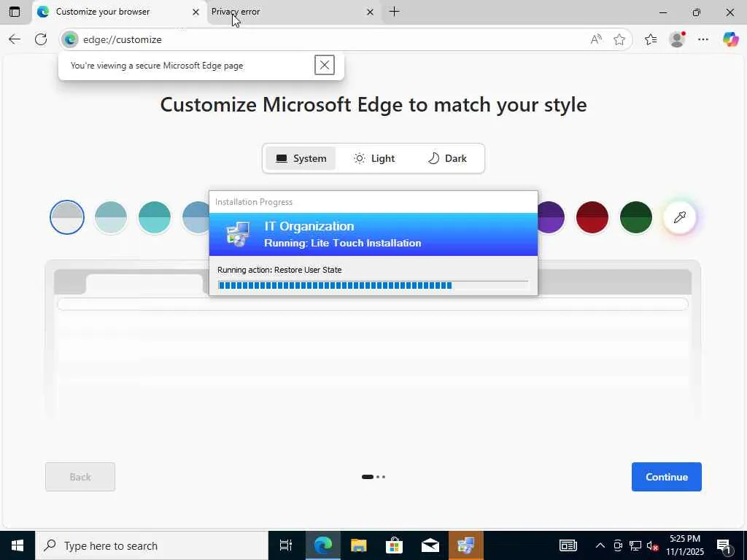
Task: Open Task View from the taskbar
Action: (x=286, y=545)
